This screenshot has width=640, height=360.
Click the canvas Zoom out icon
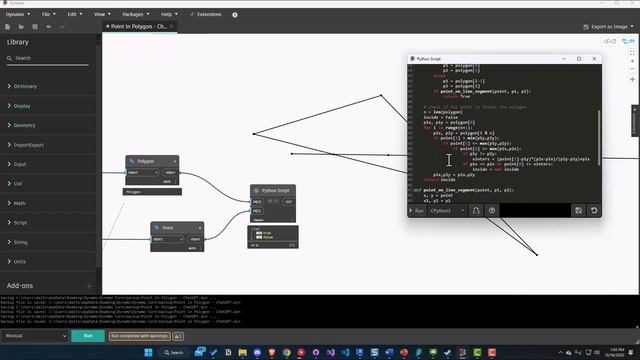tap(632, 69)
